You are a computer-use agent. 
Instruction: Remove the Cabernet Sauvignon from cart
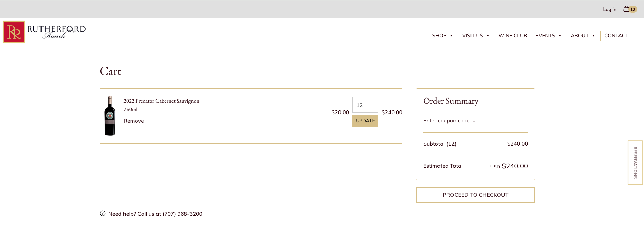tap(133, 121)
